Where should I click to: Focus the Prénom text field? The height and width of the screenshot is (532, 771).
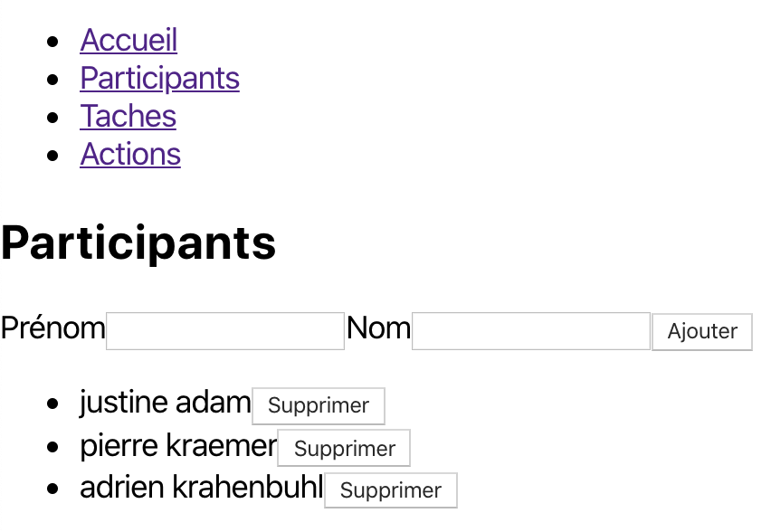225,331
